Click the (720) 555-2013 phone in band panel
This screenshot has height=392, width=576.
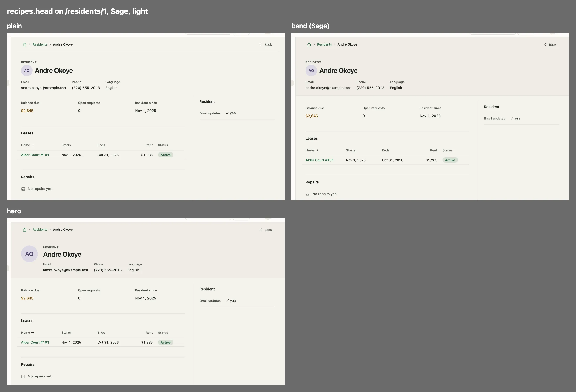pyautogui.click(x=370, y=88)
